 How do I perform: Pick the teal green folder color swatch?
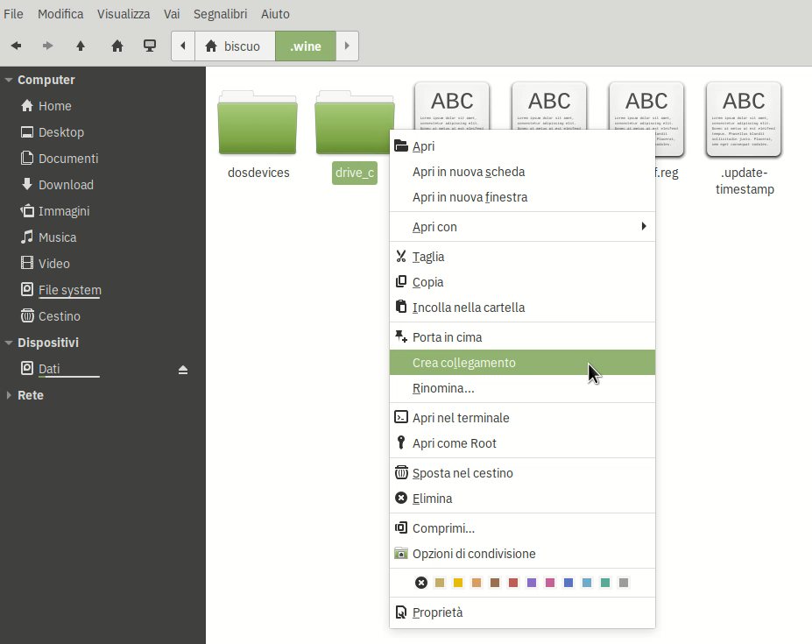coord(605,583)
